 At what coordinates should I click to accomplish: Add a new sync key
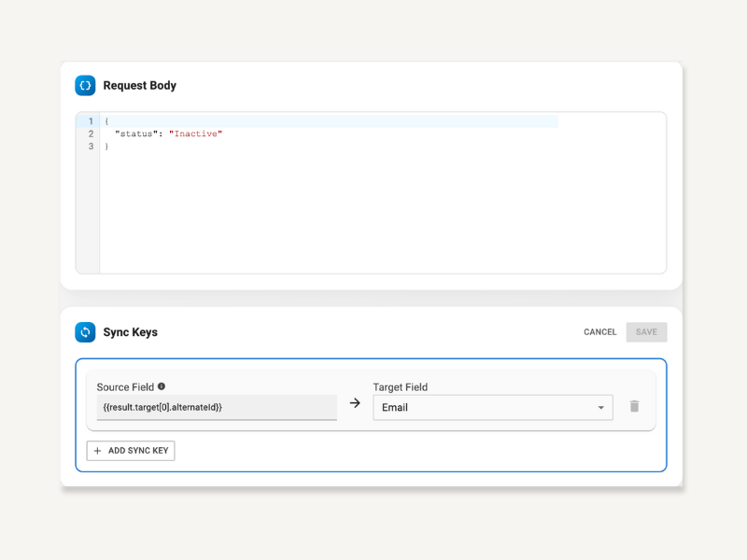tap(131, 451)
